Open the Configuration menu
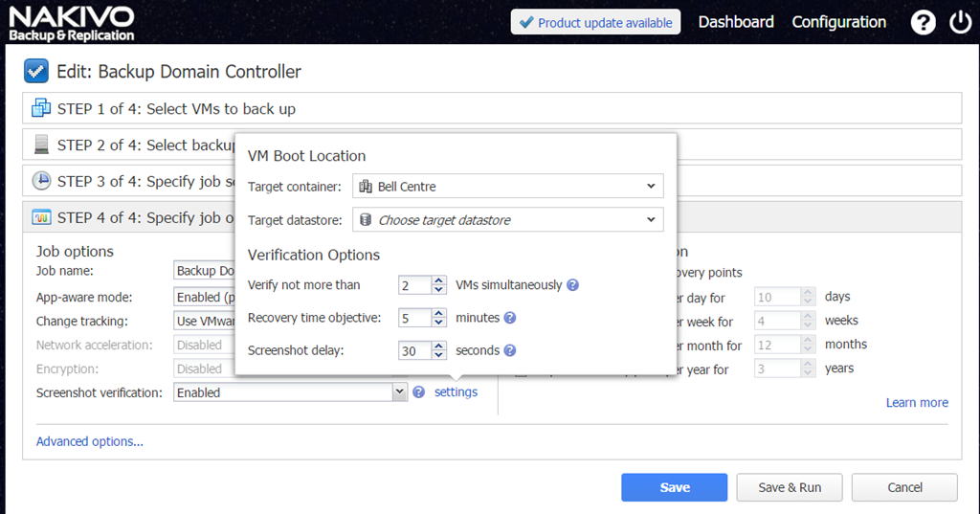Screen dimensions: 980x514 coord(838,22)
